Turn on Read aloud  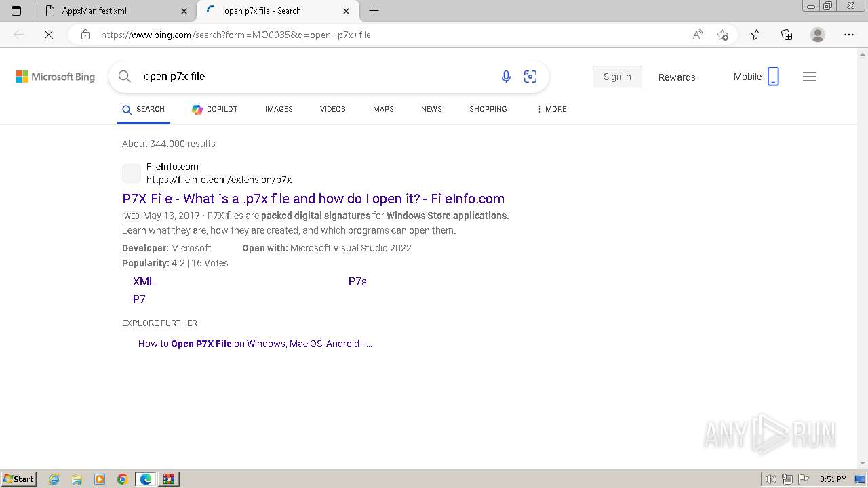click(698, 35)
